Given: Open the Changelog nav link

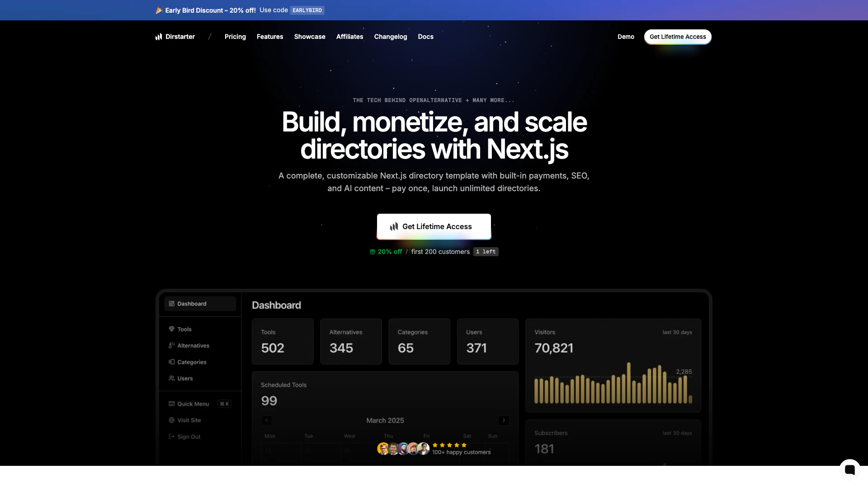Looking at the screenshot, I should point(391,37).
